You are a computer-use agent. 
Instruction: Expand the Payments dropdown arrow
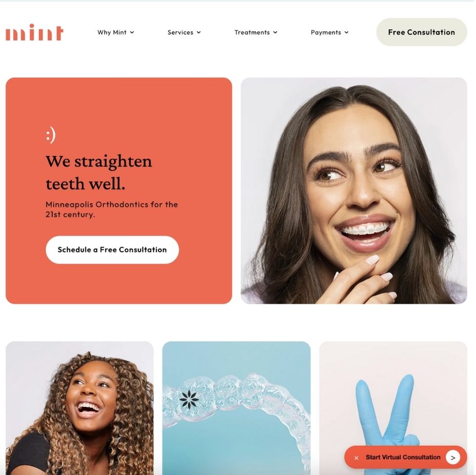click(347, 32)
